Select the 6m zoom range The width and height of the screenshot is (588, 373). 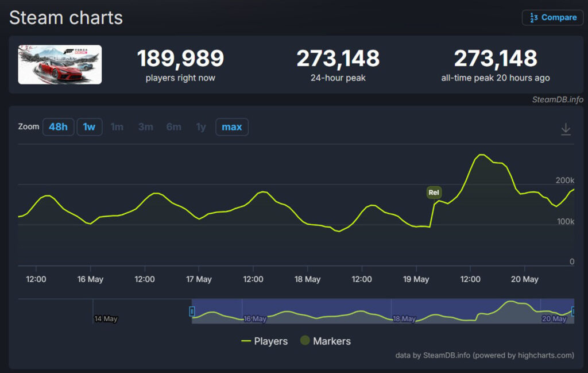tap(173, 127)
